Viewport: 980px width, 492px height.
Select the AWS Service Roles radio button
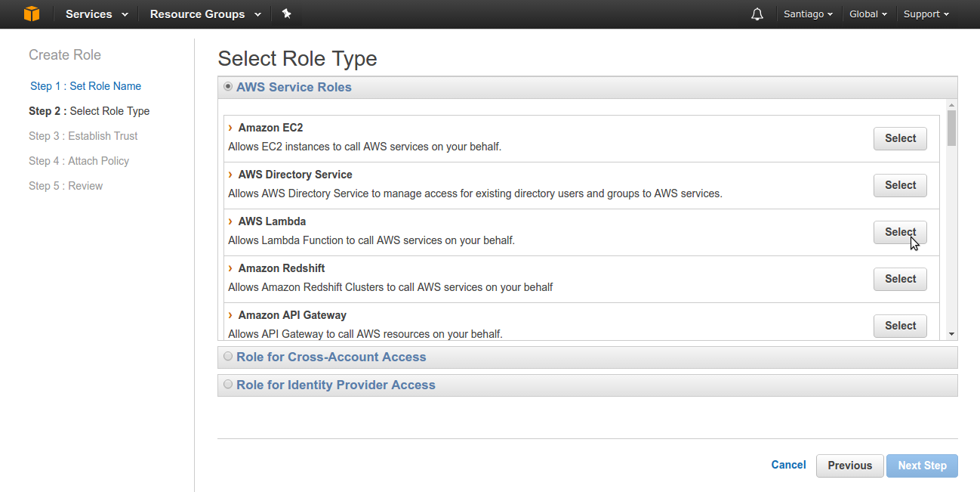(228, 87)
